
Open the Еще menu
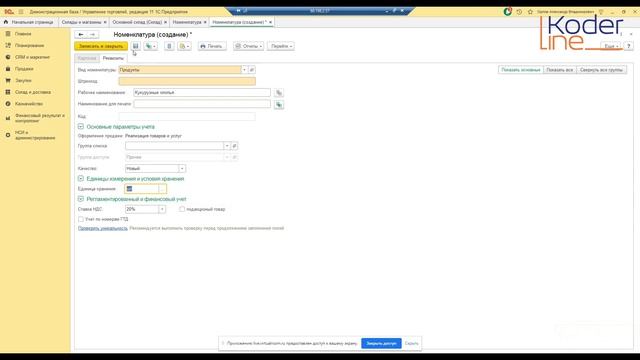click(611, 46)
